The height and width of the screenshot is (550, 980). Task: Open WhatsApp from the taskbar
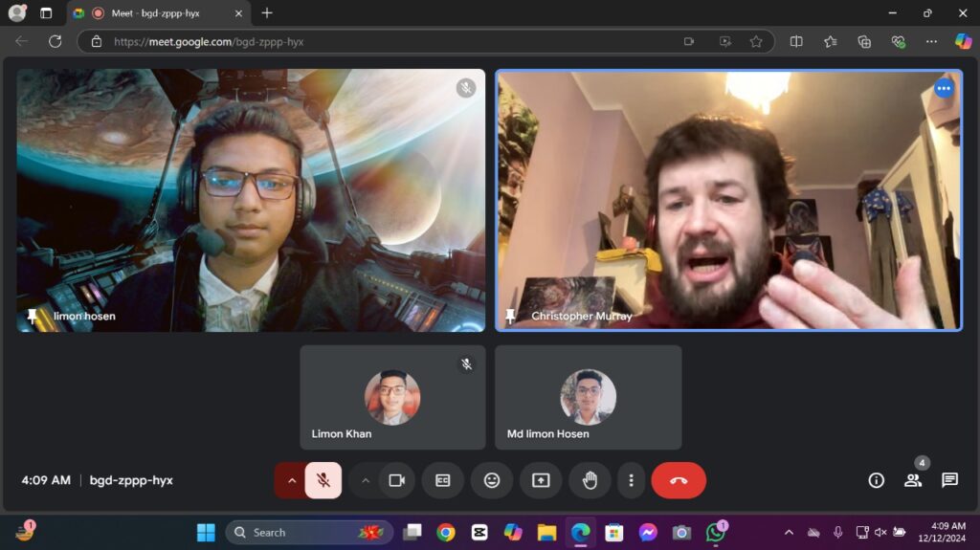click(x=715, y=532)
